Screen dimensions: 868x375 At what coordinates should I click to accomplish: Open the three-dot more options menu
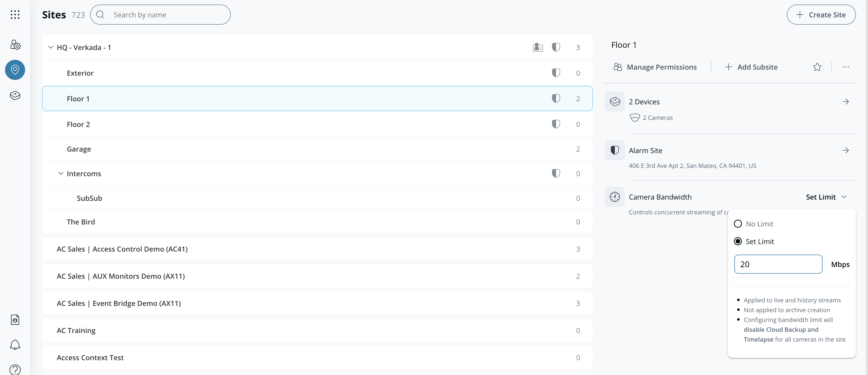(845, 67)
